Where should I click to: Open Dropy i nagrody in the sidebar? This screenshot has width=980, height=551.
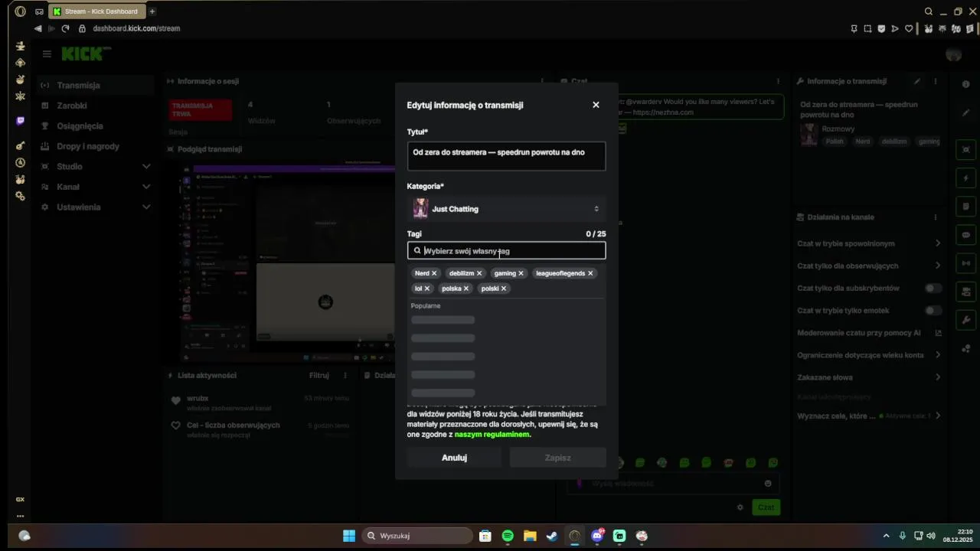(88, 146)
